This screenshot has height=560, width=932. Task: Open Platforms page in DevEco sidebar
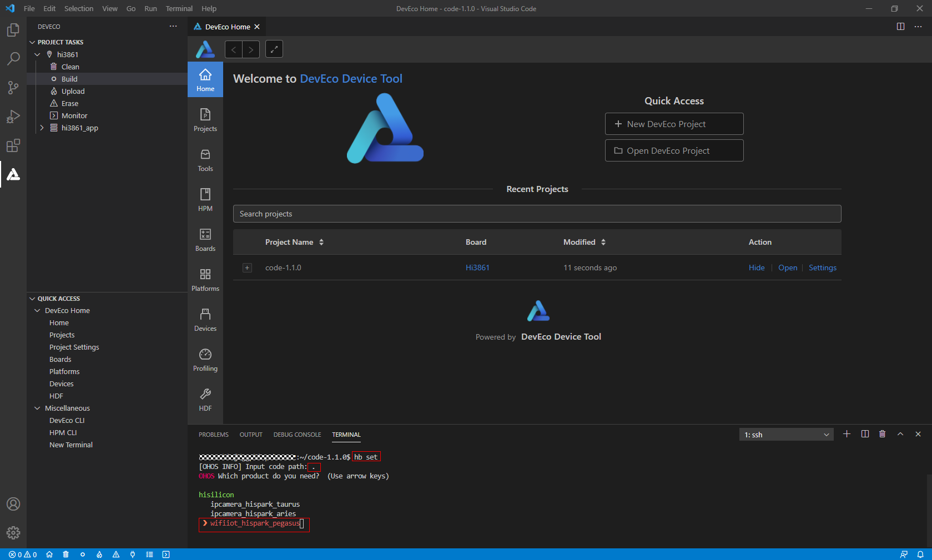[205, 280]
